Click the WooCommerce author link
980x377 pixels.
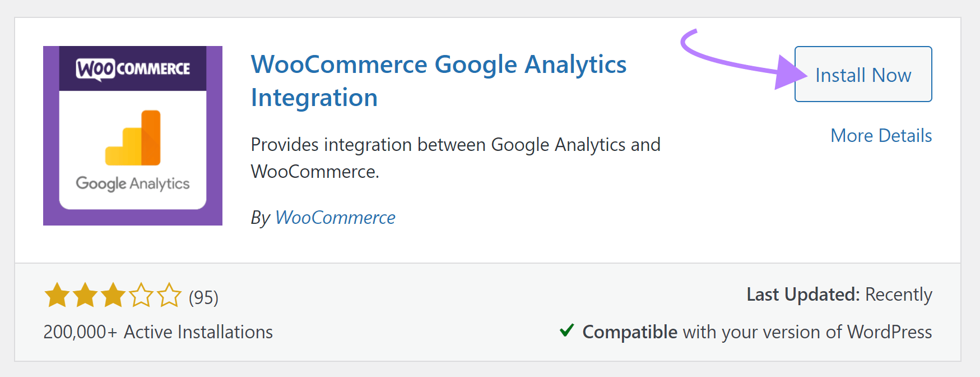(x=335, y=218)
